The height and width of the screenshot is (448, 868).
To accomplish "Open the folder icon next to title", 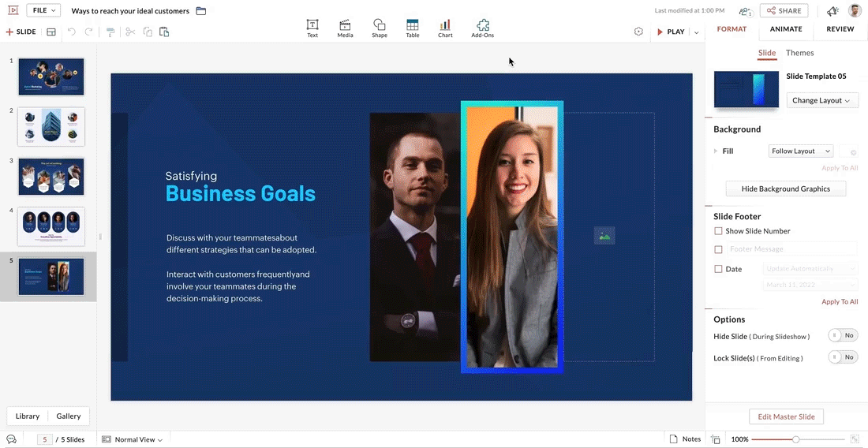I will (x=201, y=11).
